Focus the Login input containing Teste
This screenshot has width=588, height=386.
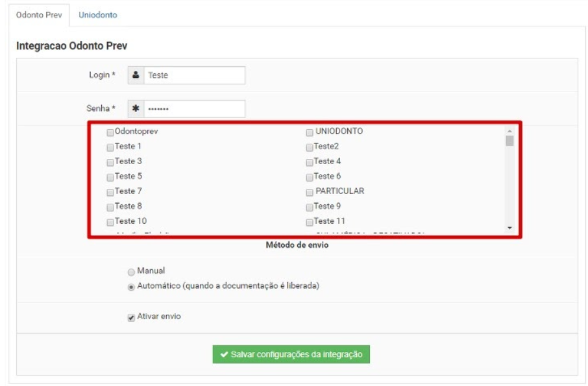pos(194,75)
